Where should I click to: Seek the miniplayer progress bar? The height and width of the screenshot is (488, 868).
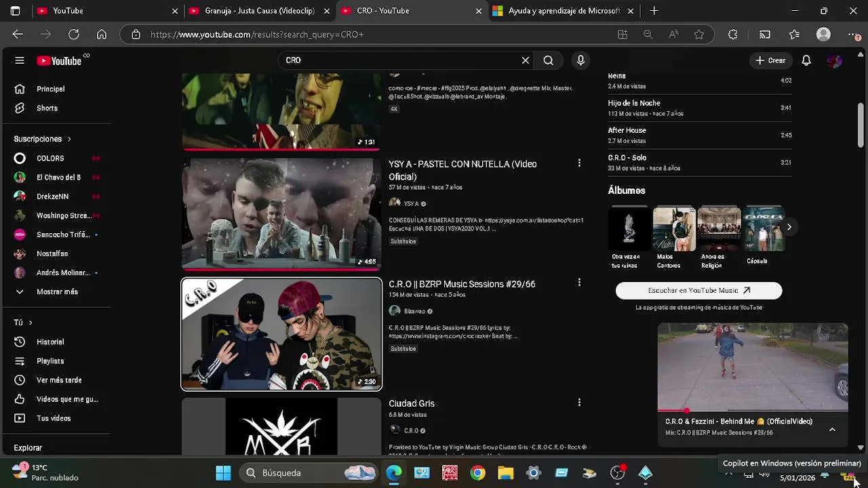753,411
